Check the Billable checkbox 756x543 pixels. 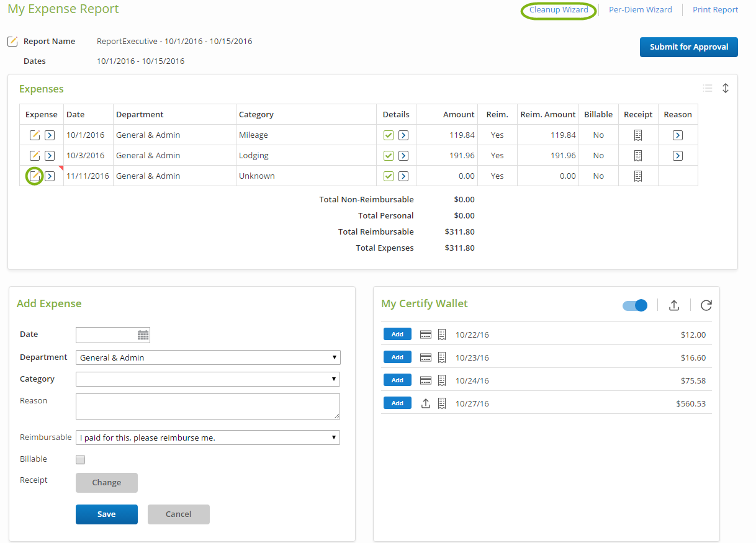pyautogui.click(x=80, y=460)
